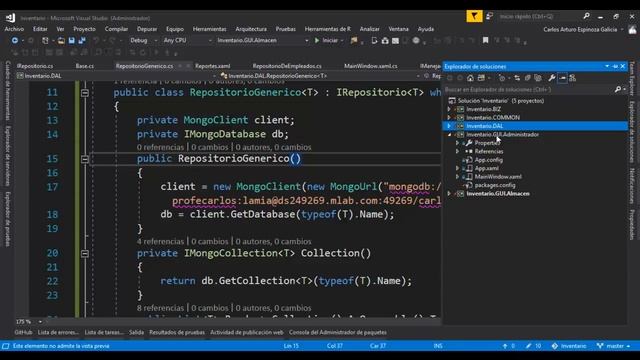640x360 pixels.
Task: Click the View Class Diagram icon
Action: pos(573,78)
